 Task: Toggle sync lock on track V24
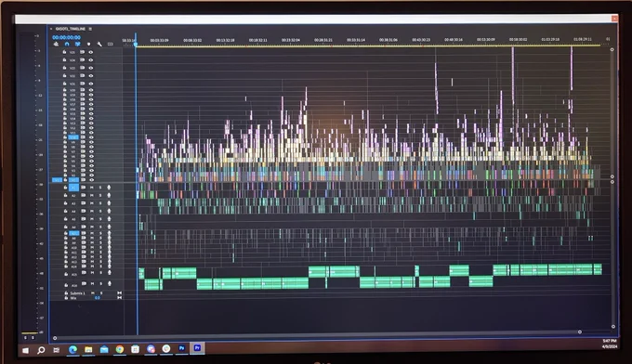[x=82, y=59]
